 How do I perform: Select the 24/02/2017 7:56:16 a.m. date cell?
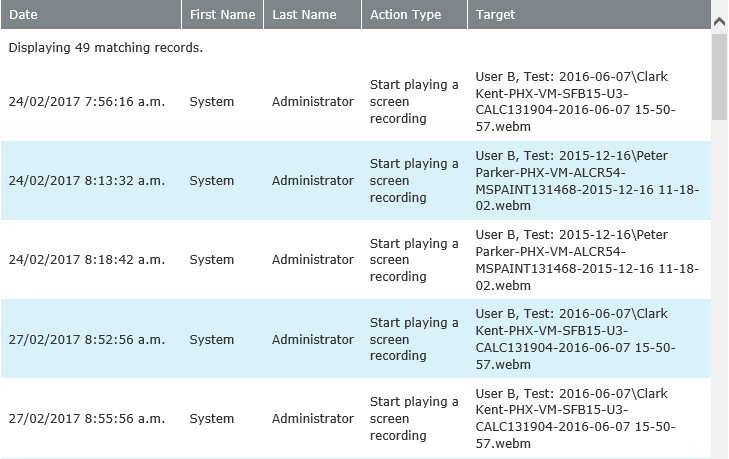click(86, 102)
